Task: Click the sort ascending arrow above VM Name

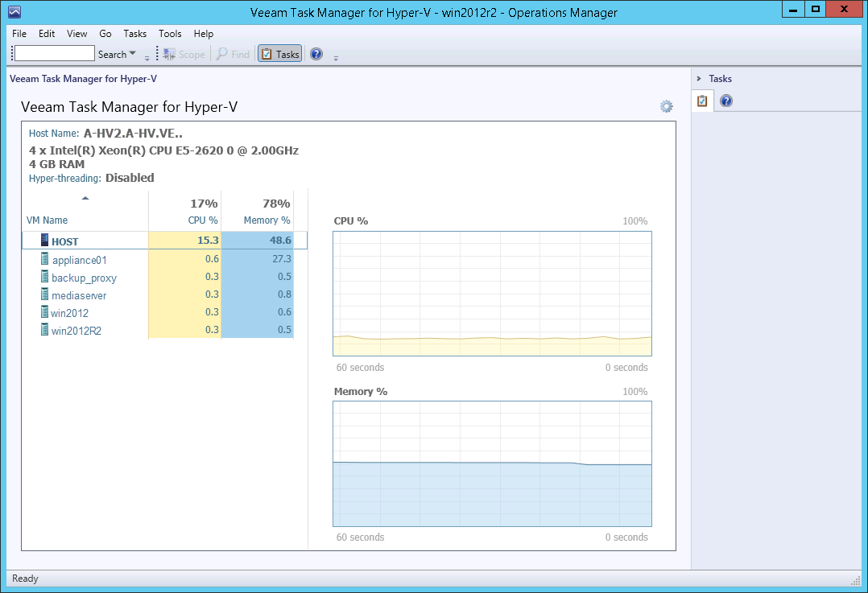Action: [x=85, y=198]
